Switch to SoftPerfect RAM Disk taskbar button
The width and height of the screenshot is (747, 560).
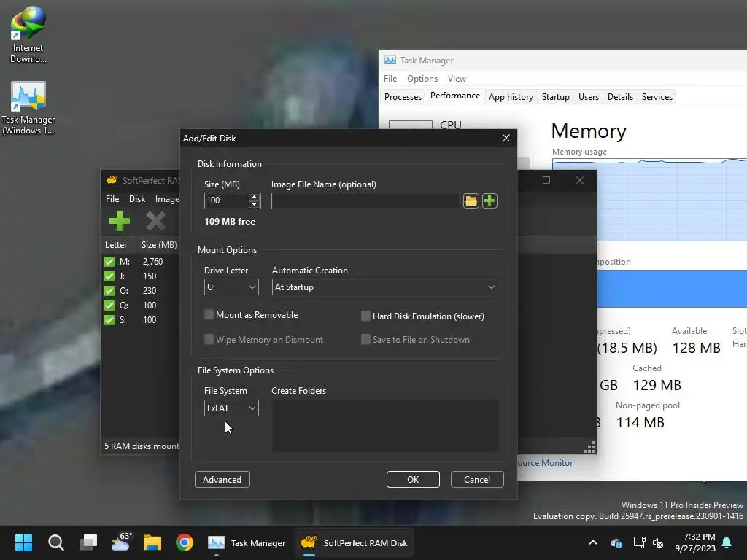354,542
